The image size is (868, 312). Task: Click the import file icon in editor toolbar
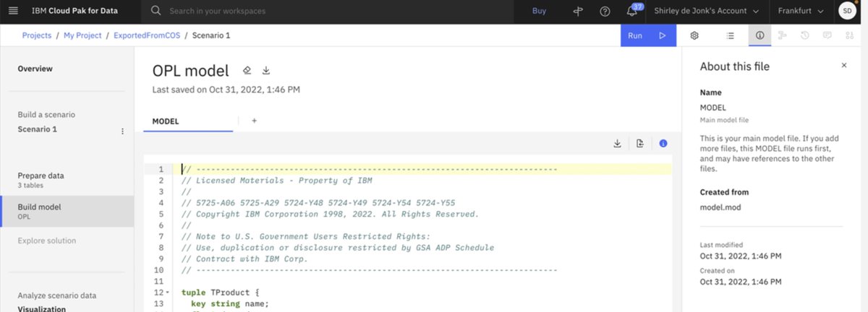(640, 144)
